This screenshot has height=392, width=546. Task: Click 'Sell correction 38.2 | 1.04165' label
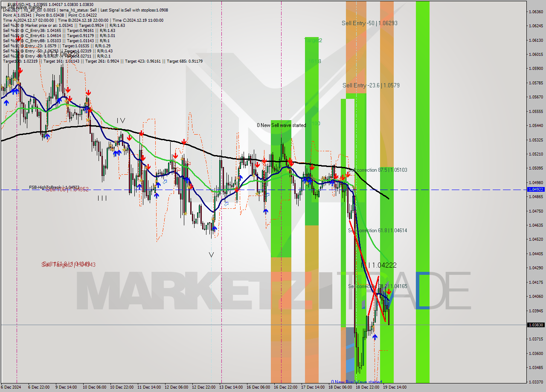[x=378, y=286]
